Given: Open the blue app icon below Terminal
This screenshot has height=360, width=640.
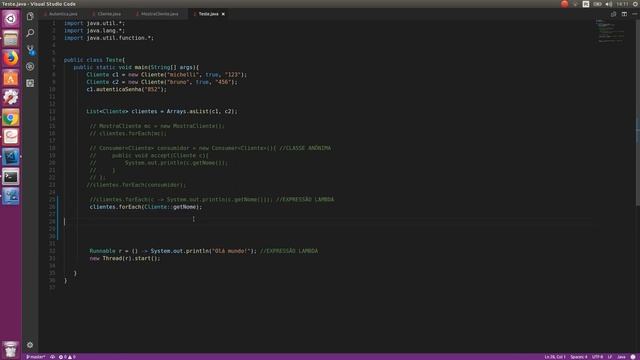Looking at the screenshot, I should coord(11,196).
